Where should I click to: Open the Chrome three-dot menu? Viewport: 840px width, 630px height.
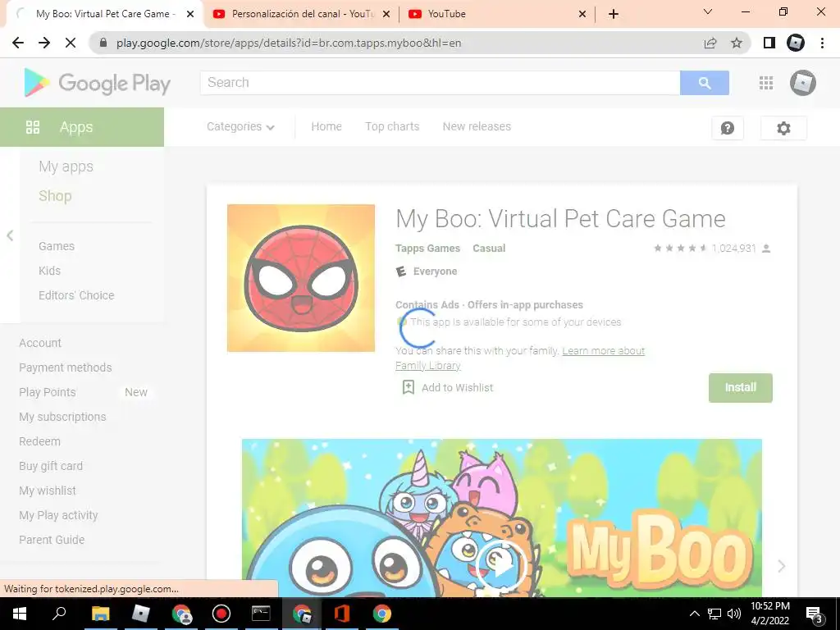[x=822, y=43]
